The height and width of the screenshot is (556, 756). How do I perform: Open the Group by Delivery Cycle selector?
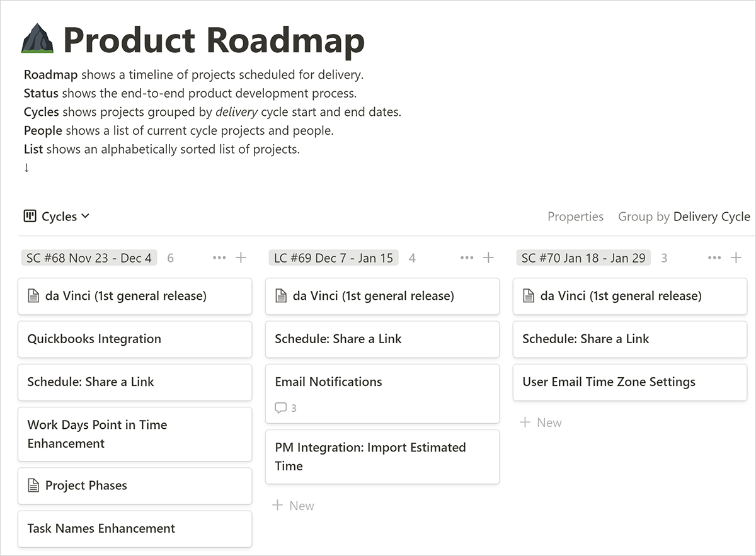click(x=684, y=217)
